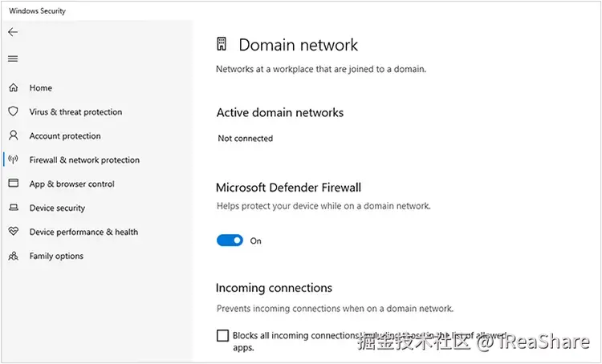Screen dimensions: 602x364
Task: Click the Device performance & health label
Action: point(83,233)
